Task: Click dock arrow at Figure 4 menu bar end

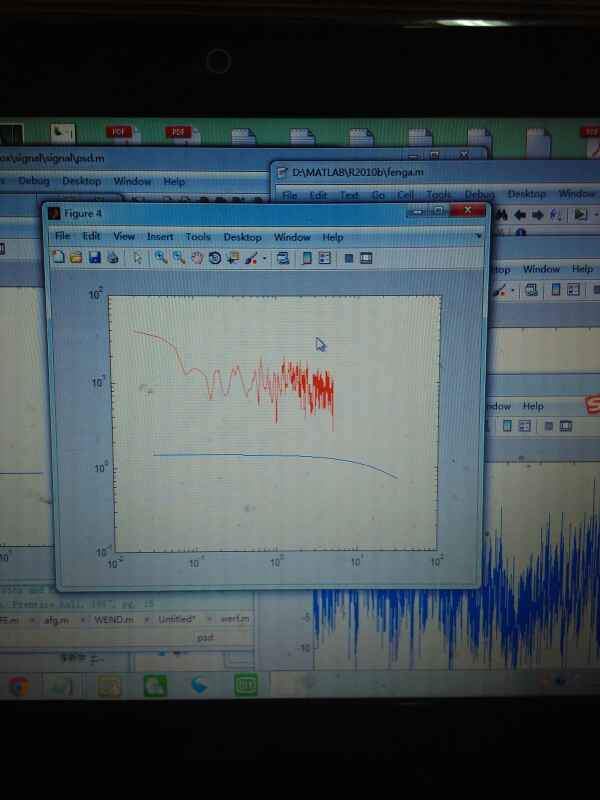Action: [x=478, y=236]
